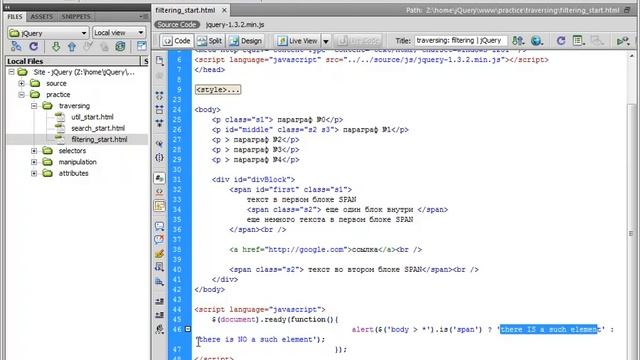Collapse panel group double-arrow icon

click(x=7, y=7)
